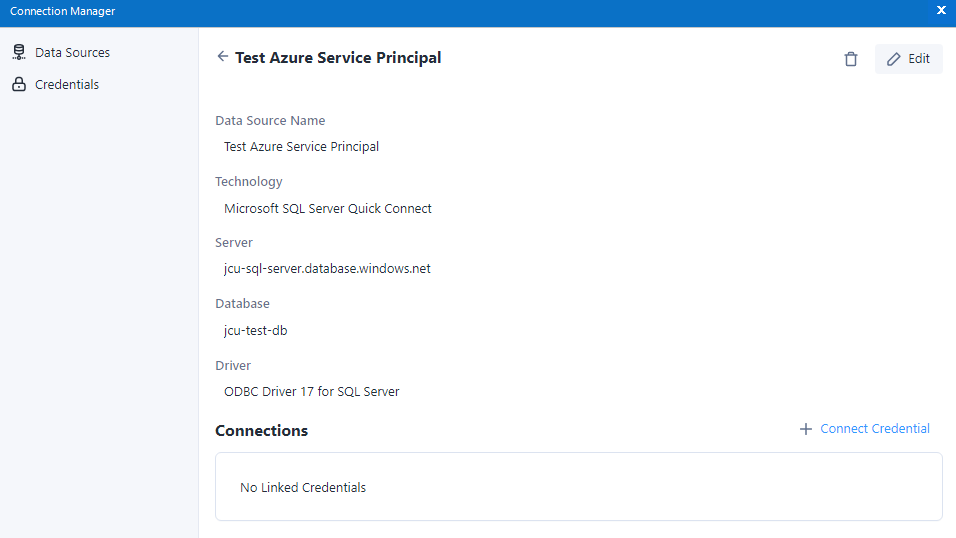Close the Connection Manager window

pyautogui.click(x=941, y=10)
